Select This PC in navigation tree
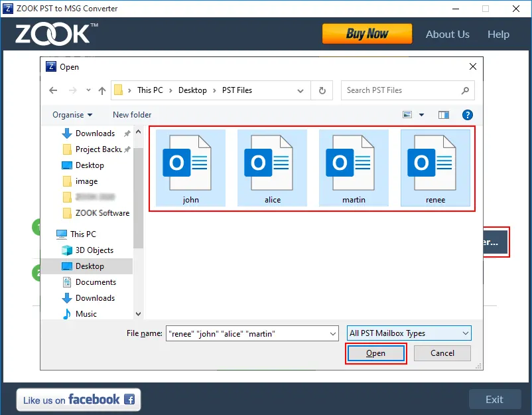The height and width of the screenshot is (415, 532). 83,234
